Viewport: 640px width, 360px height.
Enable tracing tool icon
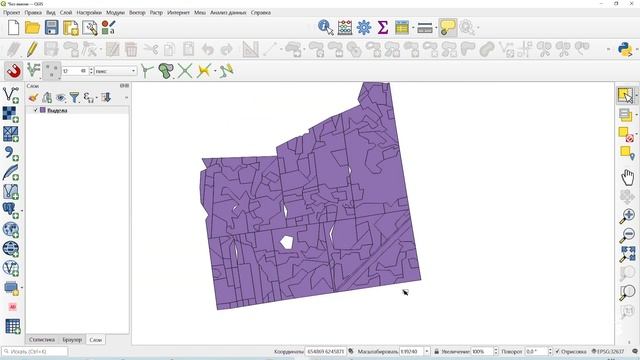pyautogui.click(x=226, y=71)
